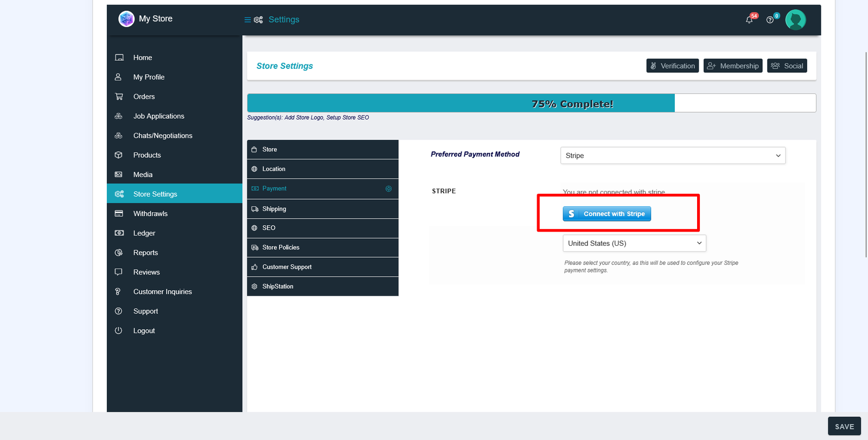Screen dimensions: 868x440
Task: Click the Membership button
Action: click(733, 66)
